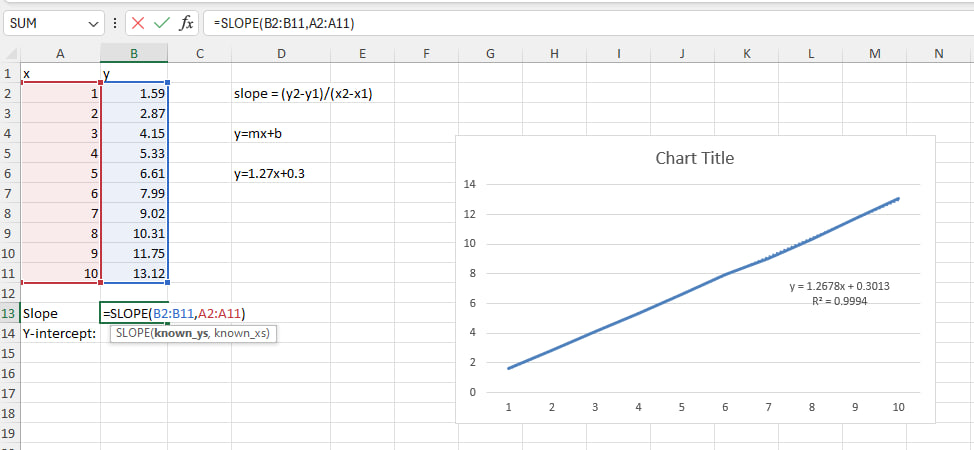Select column D header
The image size is (974, 450).
(281, 54)
